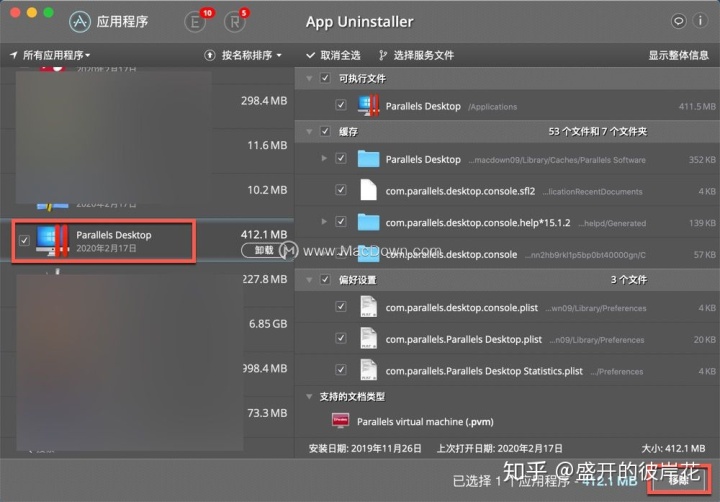Click the Desktop Statistics.plist file icon
The height and width of the screenshot is (502, 720).
click(368, 370)
